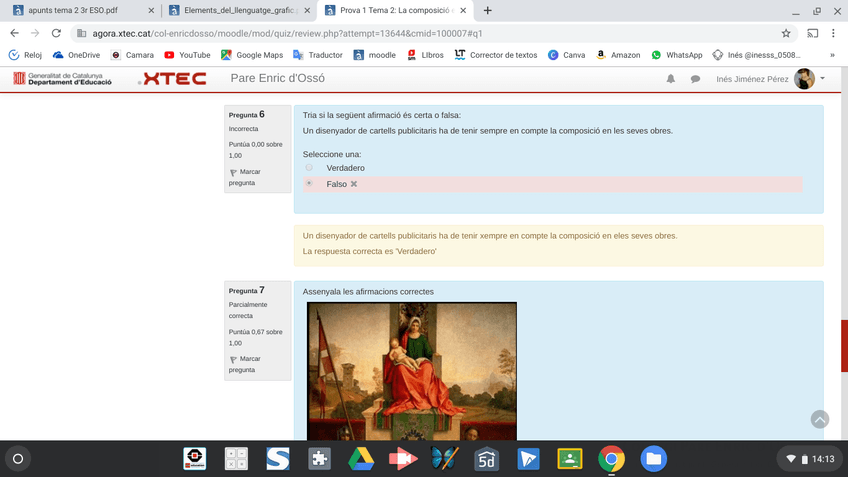Show more bookmarks chevron
This screenshot has width=848, height=477.
[832, 55]
